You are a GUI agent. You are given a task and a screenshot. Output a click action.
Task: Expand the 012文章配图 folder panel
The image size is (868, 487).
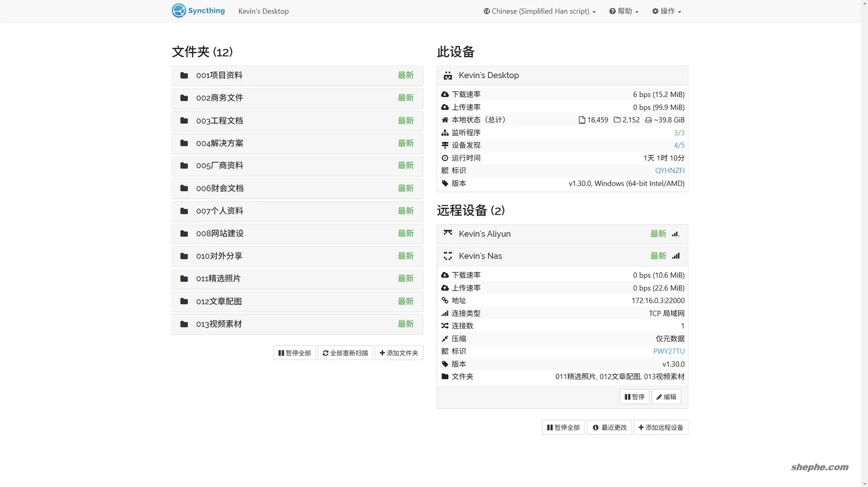pos(297,302)
